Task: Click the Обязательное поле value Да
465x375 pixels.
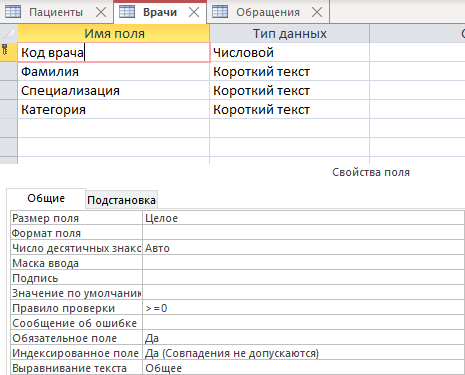Action: [303, 338]
